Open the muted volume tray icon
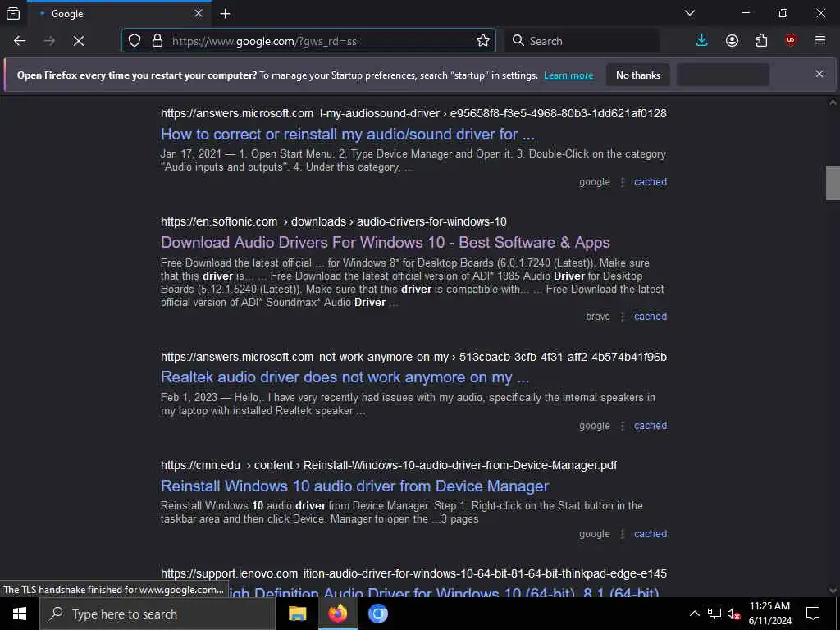840x630 pixels. (x=734, y=614)
